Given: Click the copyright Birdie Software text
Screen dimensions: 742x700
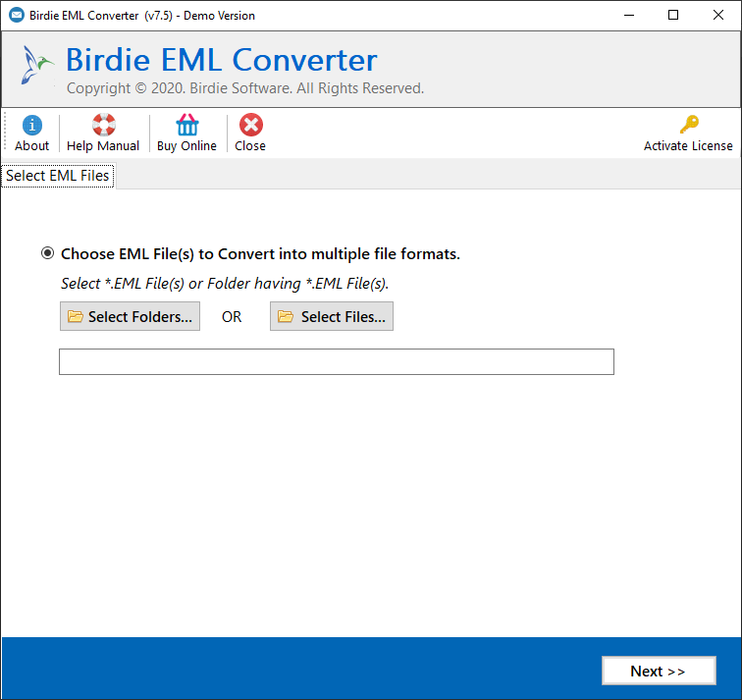Looking at the screenshot, I should point(245,88).
